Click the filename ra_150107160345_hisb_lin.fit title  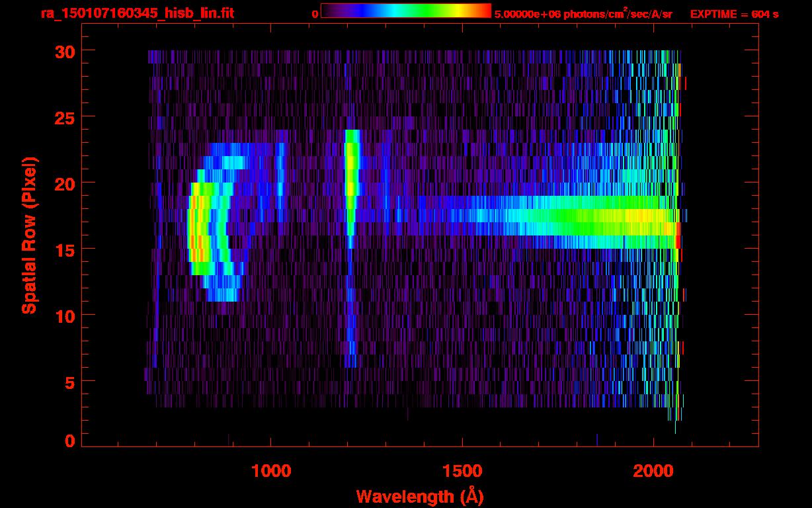pos(137,13)
